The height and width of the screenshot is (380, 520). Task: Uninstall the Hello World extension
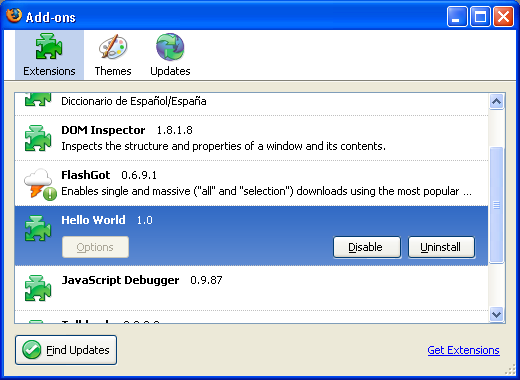[441, 247]
